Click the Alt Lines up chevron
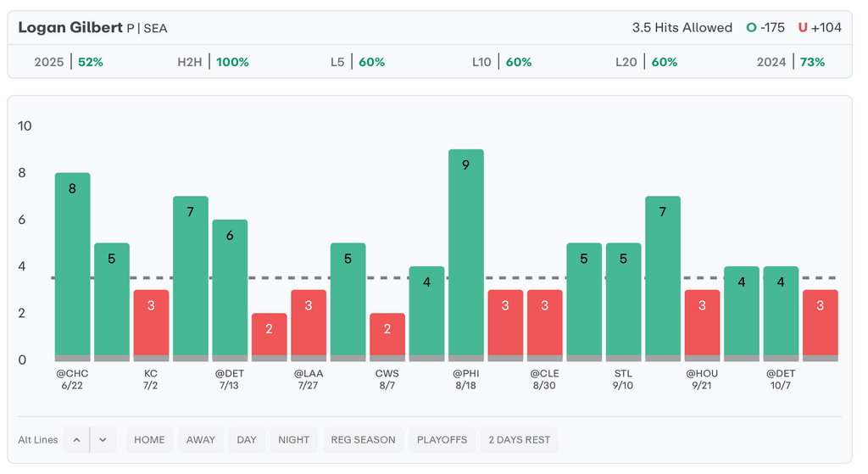The height and width of the screenshot is (474, 868). 76,440
